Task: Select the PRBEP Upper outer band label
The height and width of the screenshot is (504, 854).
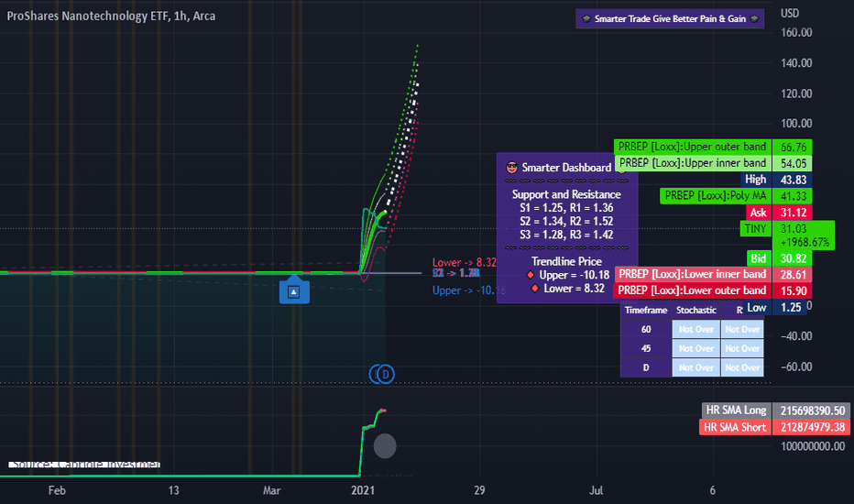Action: (x=692, y=147)
